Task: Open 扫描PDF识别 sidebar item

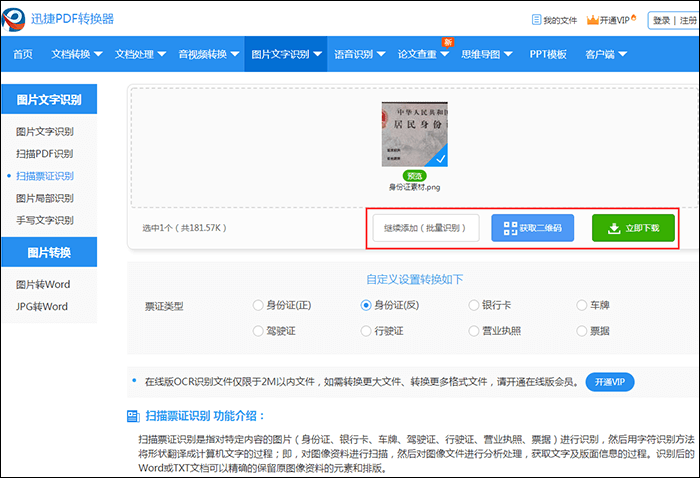Action: click(45, 154)
